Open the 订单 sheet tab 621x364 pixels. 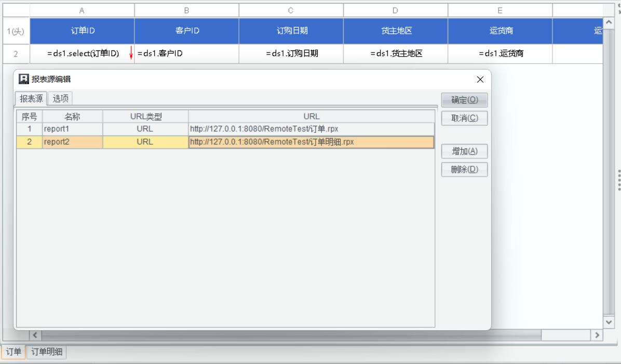click(14, 352)
